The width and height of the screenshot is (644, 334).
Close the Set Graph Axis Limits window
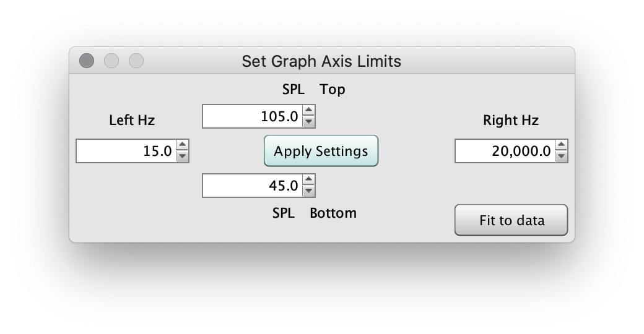[x=87, y=61]
